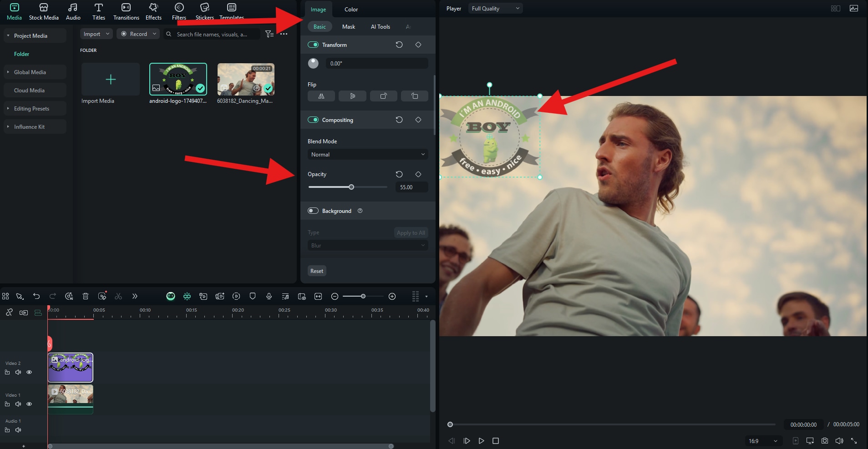This screenshot has height=449, width=868.
Task: Add a keyframe for Compositing
Action: 418,120
